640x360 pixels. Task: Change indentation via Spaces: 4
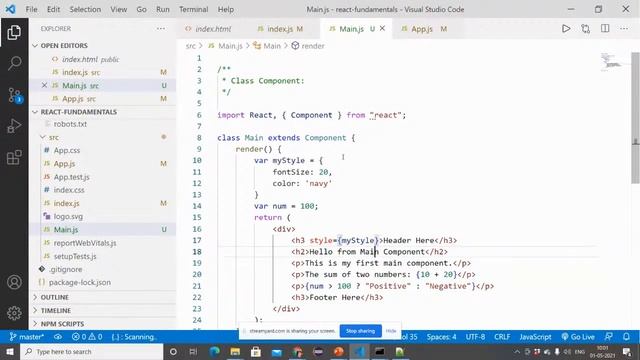click(x=441, y=337)
